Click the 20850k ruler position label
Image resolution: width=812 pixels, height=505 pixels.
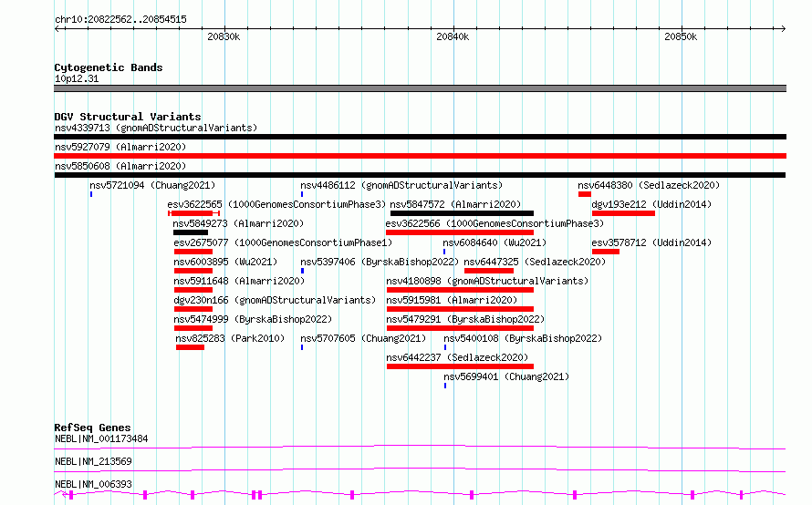pyautogui.click(x=681, y=36)
